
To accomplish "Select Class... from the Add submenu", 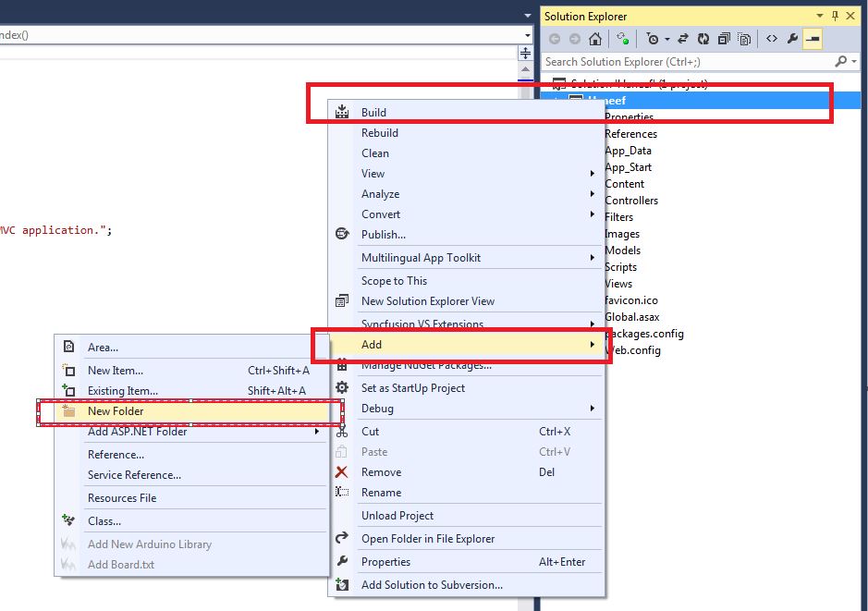I will click(192, 520).
